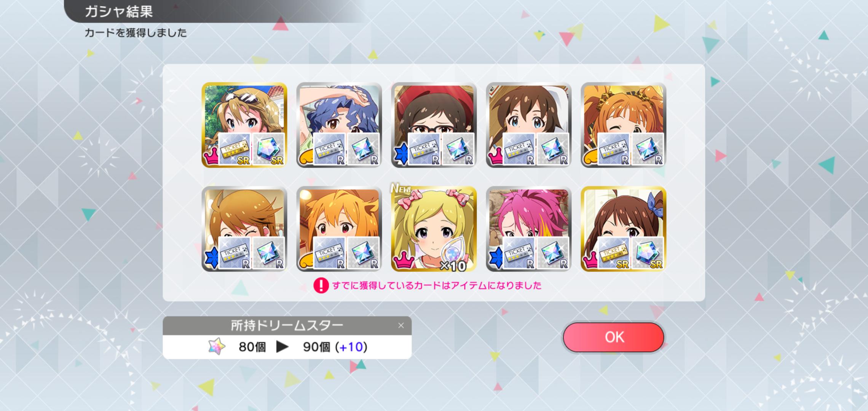
Task: Click R ticket icon on pink-haired card
Action: click(x=519, y=253)
